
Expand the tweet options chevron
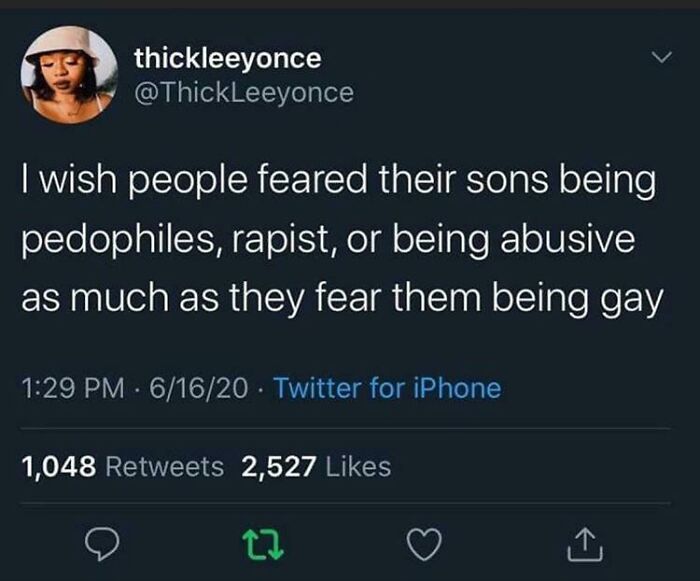click(657, 61)
